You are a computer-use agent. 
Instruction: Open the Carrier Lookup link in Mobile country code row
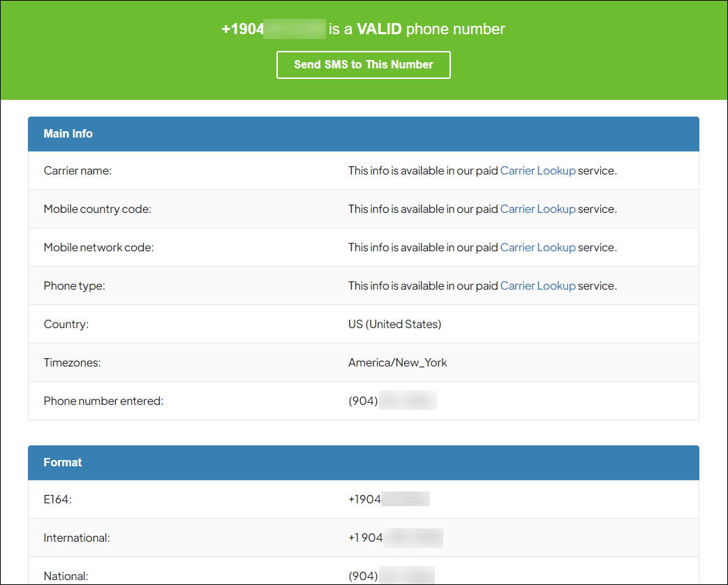(x=537, y=208)
